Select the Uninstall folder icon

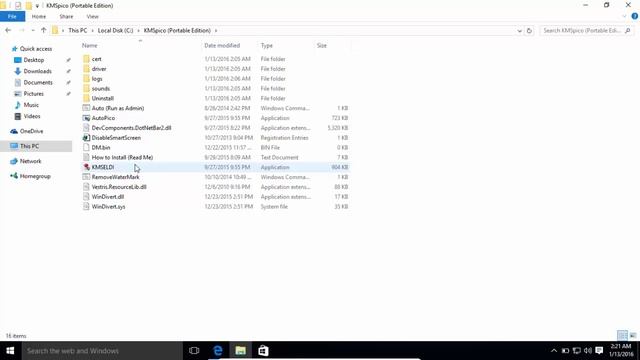86,98
